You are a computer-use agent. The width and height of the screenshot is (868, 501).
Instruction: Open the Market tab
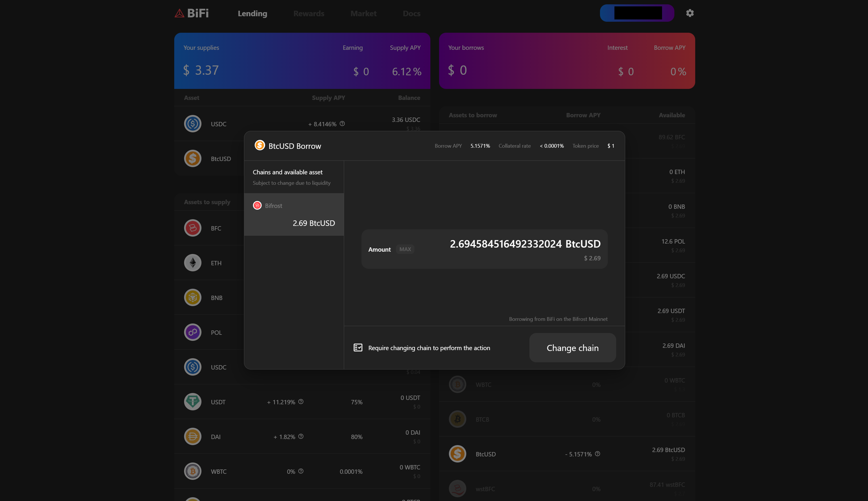[363, 13]
